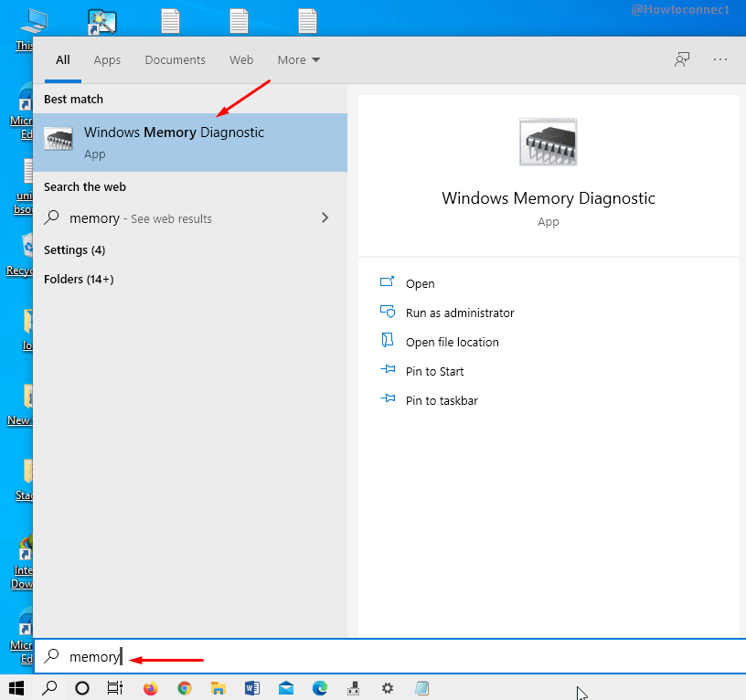Click Run as administrator action
Image resolution: width=746 pixels, height=700 pixels.
coord(460,313)
